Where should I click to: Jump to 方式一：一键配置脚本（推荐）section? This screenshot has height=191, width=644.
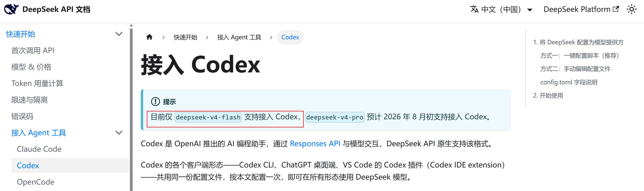coord(581,55)
